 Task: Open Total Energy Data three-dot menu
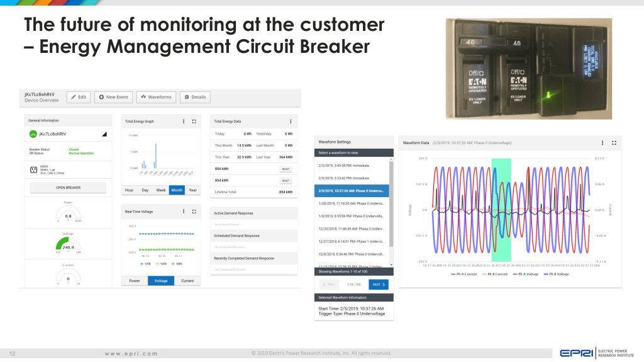[290, 121]
